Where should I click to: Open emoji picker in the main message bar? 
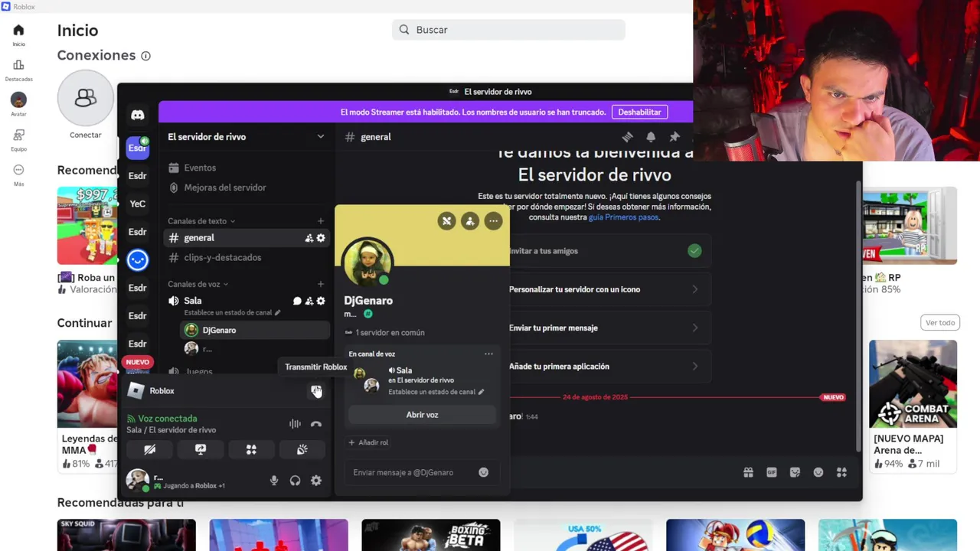818,472
